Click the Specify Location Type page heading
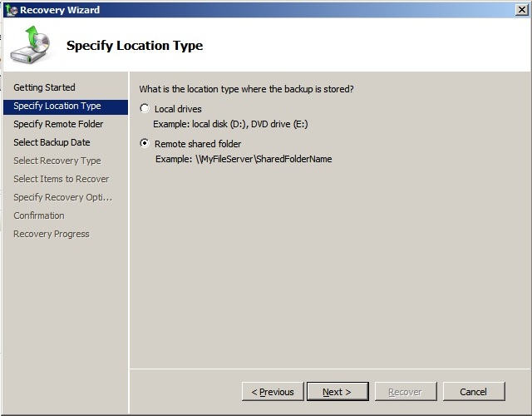Viewport: 532px width, 416px height. 135,46
